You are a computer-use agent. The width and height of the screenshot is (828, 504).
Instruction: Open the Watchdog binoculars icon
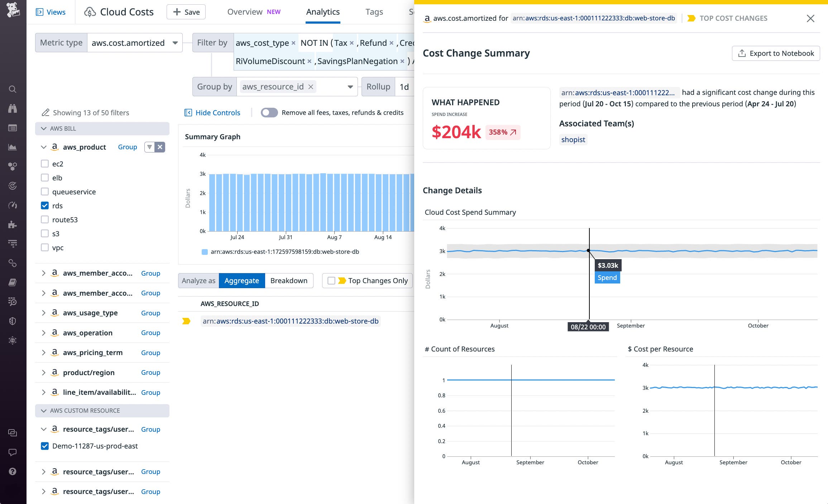coord(13,108)
